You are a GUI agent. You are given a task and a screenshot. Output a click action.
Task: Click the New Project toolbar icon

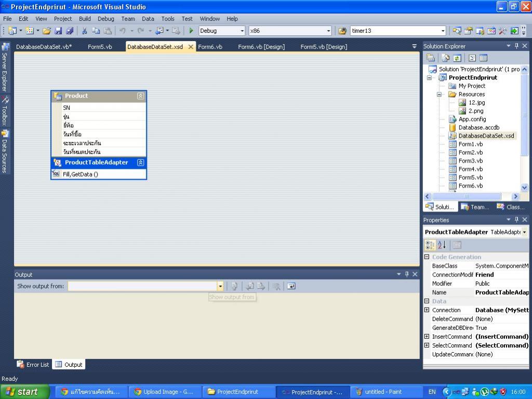[x=12, y=31]
